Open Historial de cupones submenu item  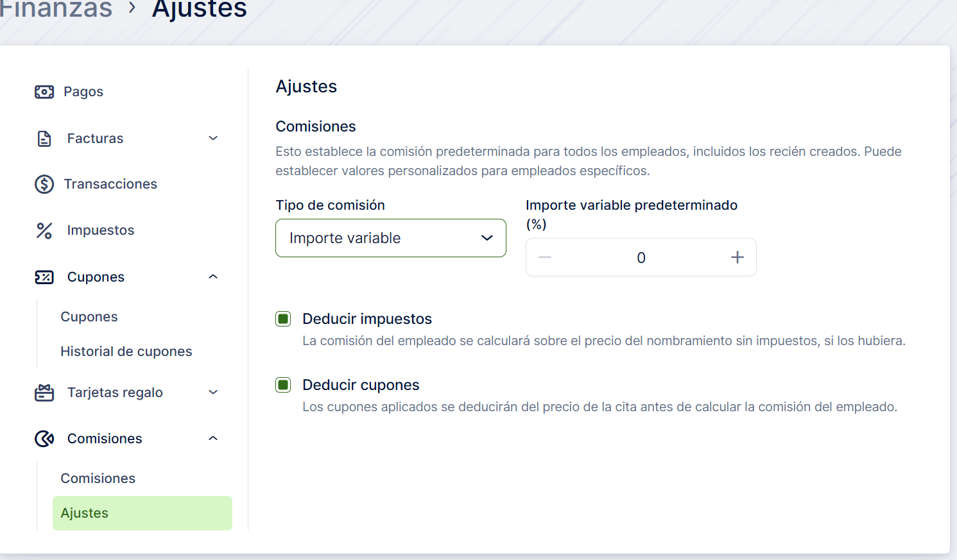coord(126,352)
